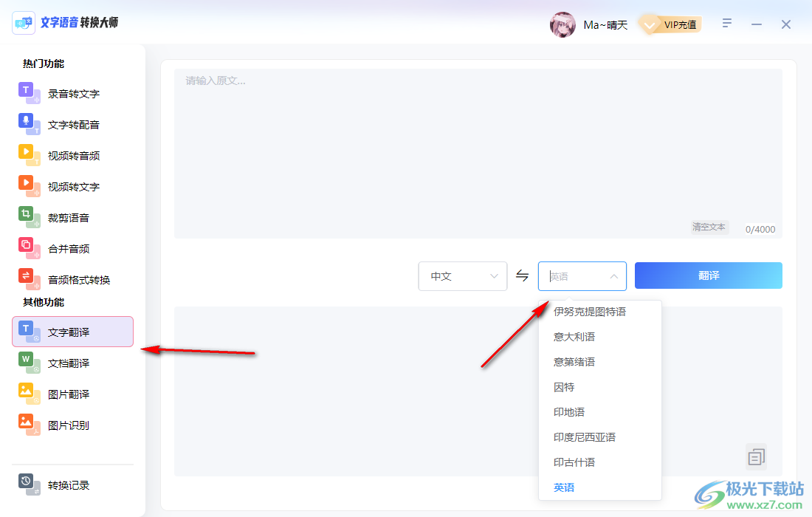Open the hamburger menu at top right
This screenshot has height=517, width=812.
tap(727, 23)
